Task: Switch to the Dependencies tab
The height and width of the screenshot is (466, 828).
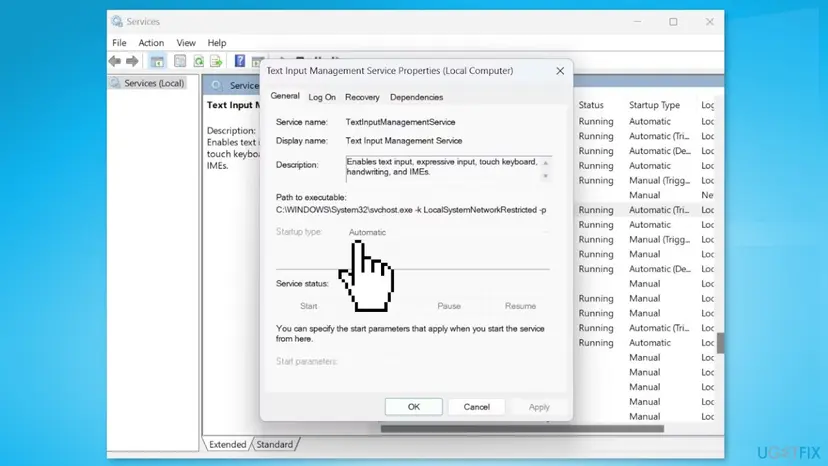Action: pyautogui.click(x=417, y=97)
